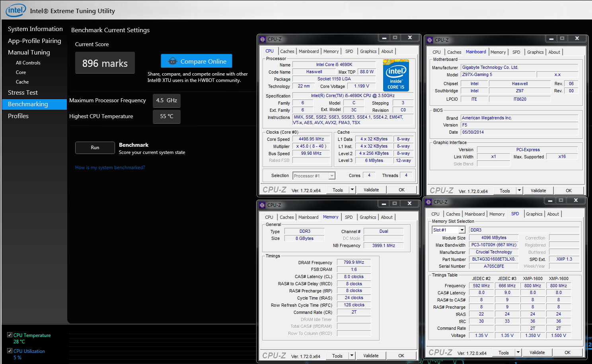Click the BLT4G3D1608ET3LX0 part number field
This screenshot has height=364, width=592.
[x=494, y=259]
